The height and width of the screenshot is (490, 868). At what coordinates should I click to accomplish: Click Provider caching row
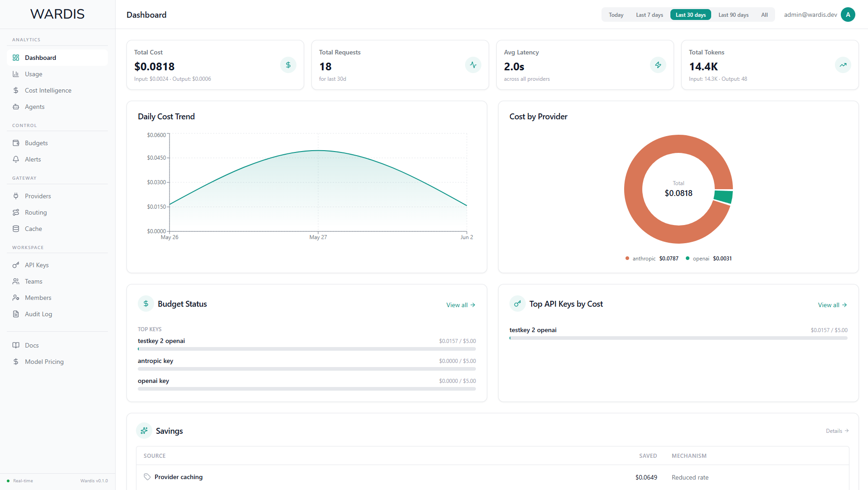pyautogui.click(x=492, y=477)
